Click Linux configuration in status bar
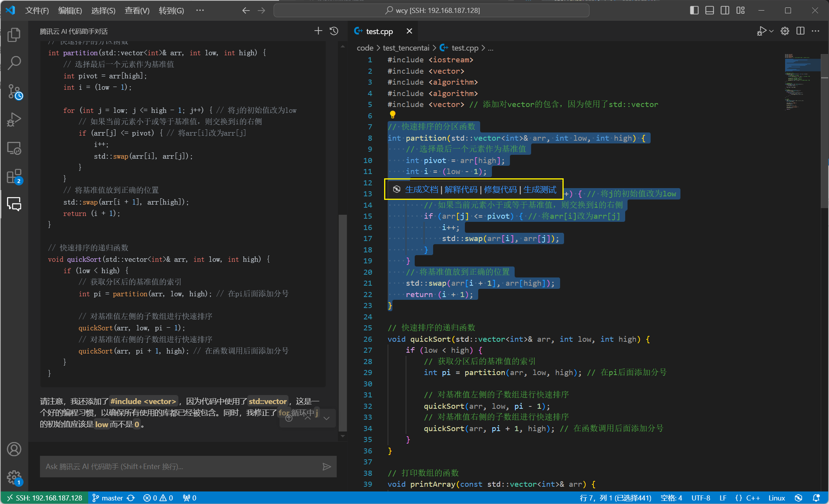 (x=776, y=498)
